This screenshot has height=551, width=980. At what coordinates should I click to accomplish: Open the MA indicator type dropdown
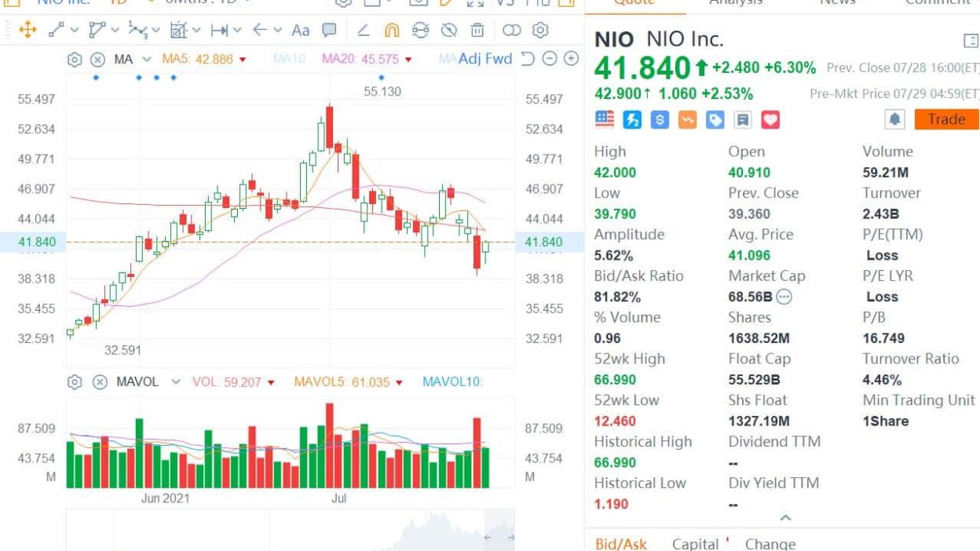(146, 59)
